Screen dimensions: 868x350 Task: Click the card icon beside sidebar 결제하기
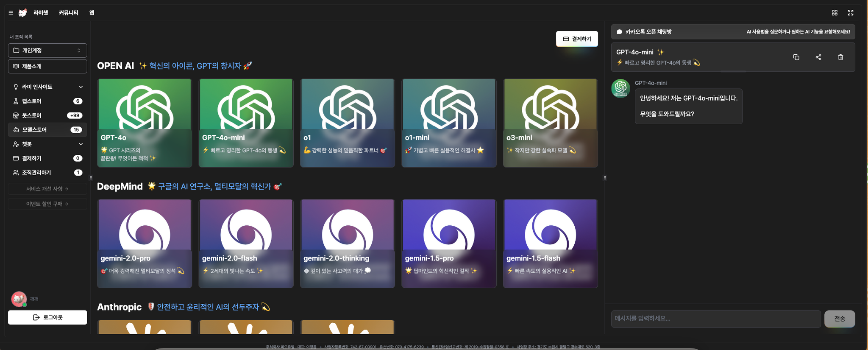pyautogui.click(x=16, y=158)
